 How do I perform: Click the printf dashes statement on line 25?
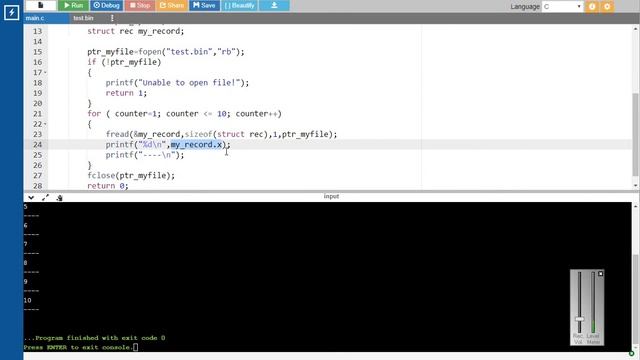tap(145, 155)
